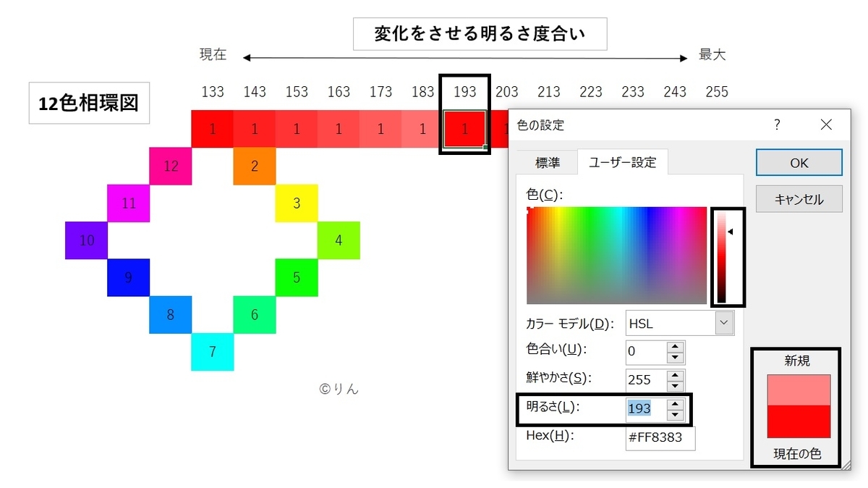The height and width of the screenshot is (488, 868).
Task: Select the magenta cell numbered 11
Action: [x=128, y=203]
